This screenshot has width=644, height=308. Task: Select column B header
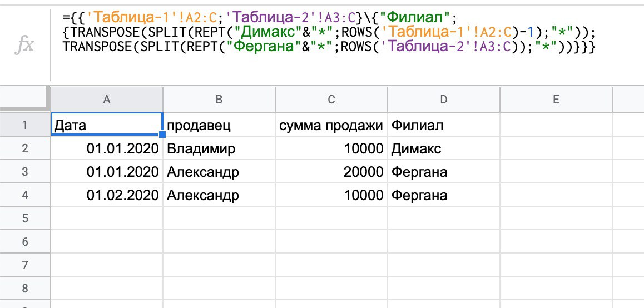[x=219, y=100]
